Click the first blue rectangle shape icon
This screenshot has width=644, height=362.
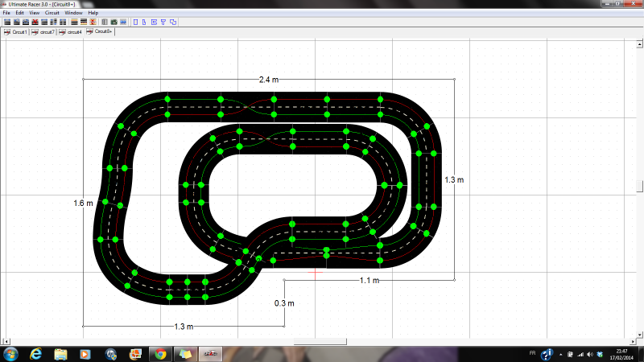135,22
